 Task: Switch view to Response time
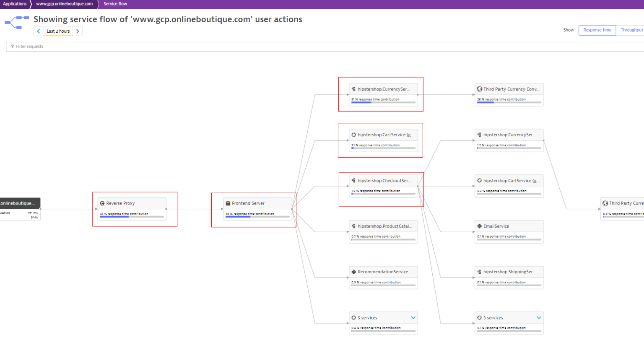click(597, 30)
